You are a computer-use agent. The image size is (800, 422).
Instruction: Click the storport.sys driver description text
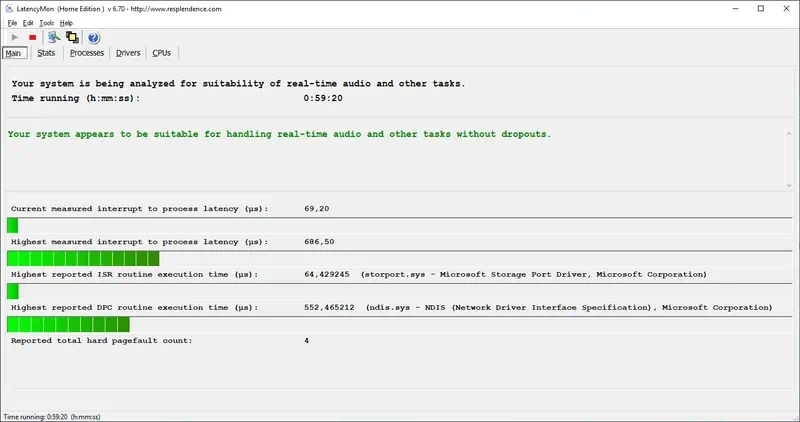pyautogui.click(x=534, y=275)
